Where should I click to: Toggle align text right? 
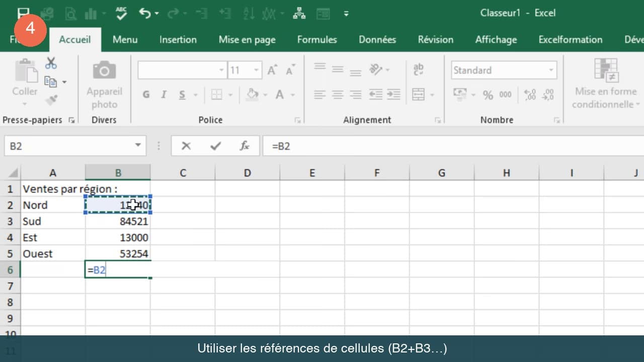[x=356, y=95]
